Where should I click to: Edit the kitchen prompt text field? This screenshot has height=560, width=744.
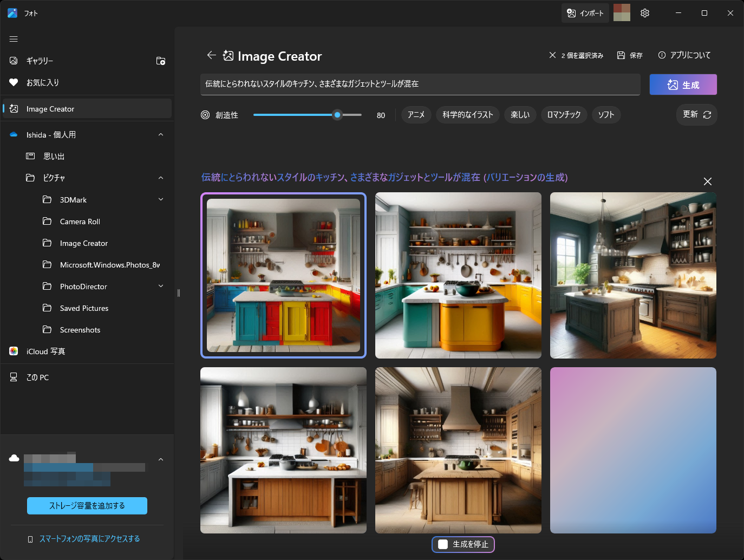pyautogui.click(x=420, y=84)
